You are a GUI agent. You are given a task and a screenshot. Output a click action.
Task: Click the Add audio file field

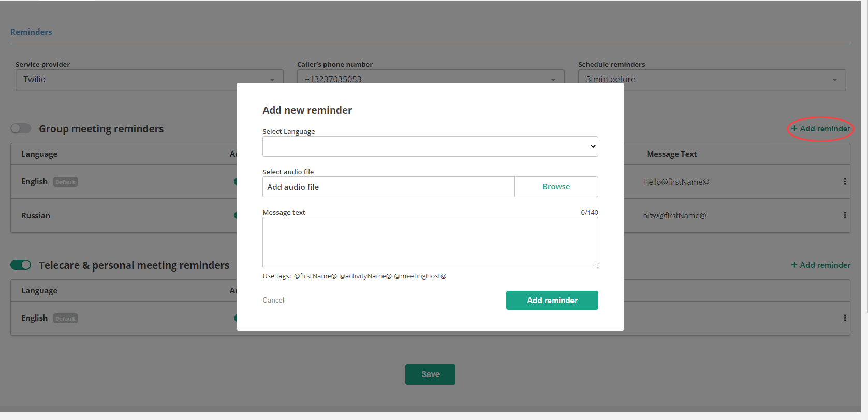[388, 187]
